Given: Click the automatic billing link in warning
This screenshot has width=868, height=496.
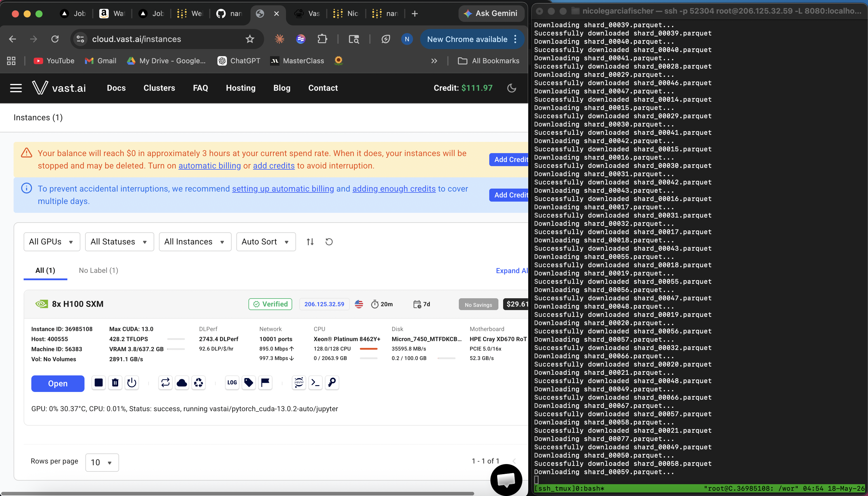Looking at the screenshot, I should 210,166.
